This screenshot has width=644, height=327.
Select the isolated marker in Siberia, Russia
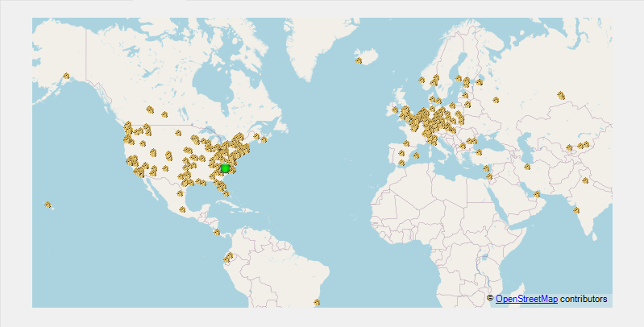click(x=561, y=95)
